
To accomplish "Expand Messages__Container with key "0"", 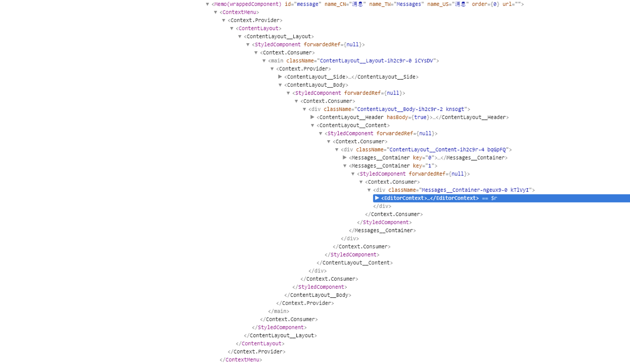I will 345,158.
